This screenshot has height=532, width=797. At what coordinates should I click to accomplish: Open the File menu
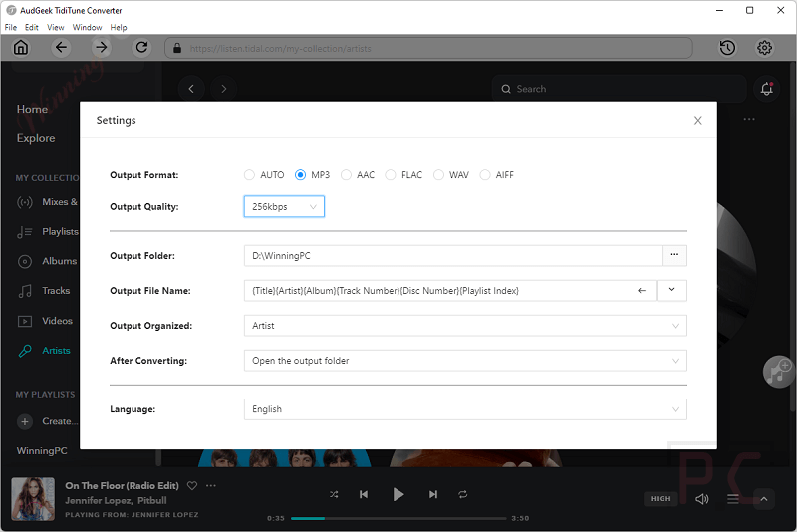click(11, 28)
